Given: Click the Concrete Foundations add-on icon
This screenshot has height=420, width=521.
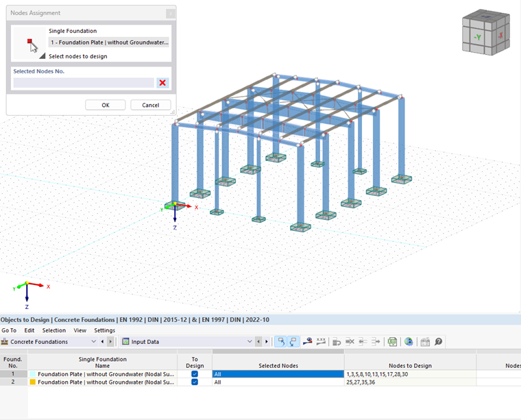Looking at the screenshot, I should tap(5, 342).
